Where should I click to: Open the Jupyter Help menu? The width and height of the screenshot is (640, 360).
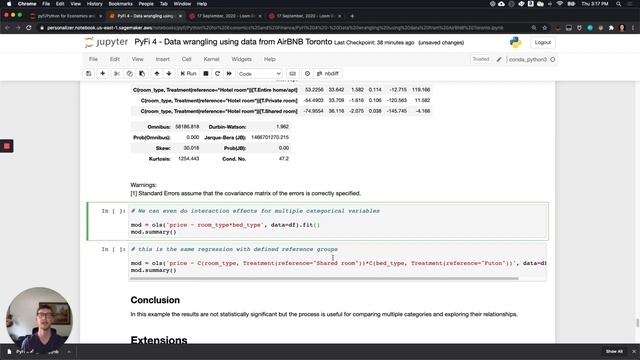(270, 59)
